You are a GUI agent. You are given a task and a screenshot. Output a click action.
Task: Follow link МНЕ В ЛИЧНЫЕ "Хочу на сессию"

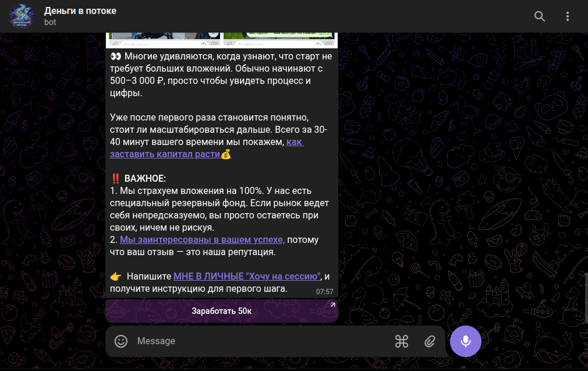247,276
